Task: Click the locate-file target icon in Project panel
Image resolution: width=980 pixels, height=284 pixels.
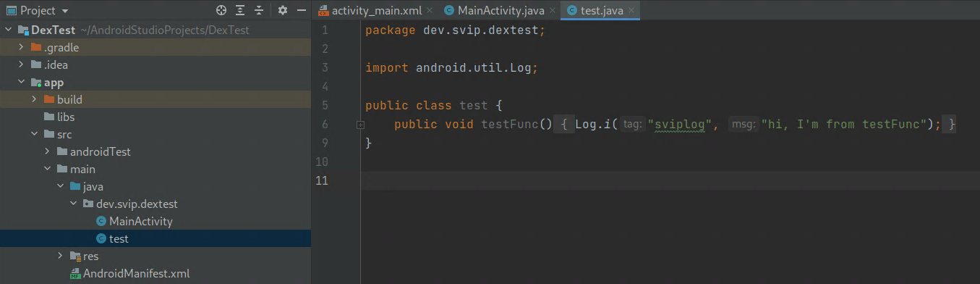Action: (x=222, y=11)
